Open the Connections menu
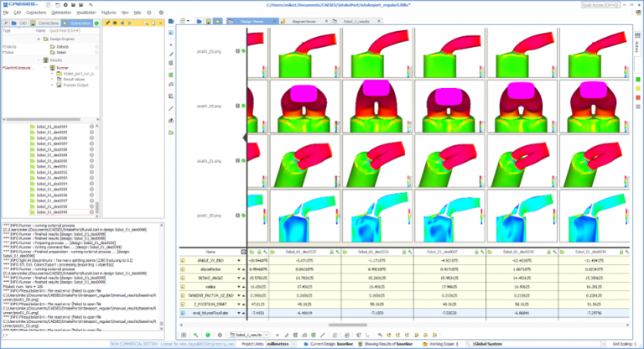 [x=36, y=13]
